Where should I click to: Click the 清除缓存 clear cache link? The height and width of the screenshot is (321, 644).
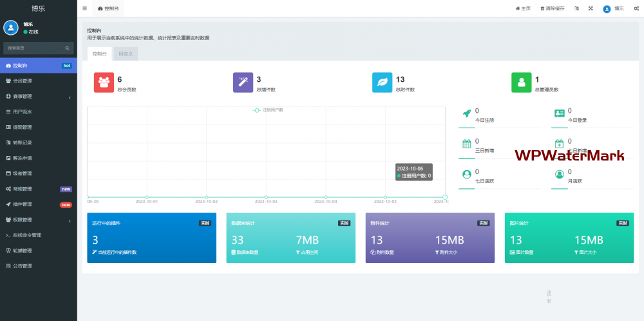coord(552,8)
